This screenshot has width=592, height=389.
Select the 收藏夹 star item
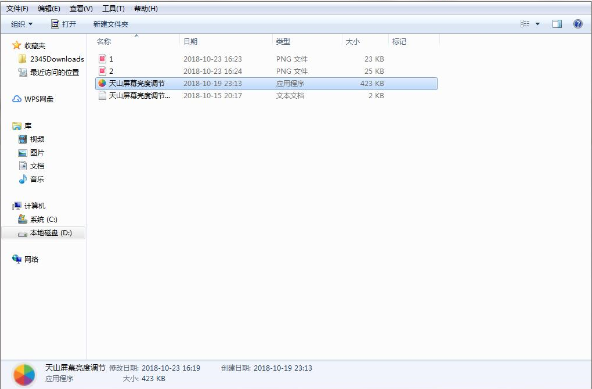point(29,46)
